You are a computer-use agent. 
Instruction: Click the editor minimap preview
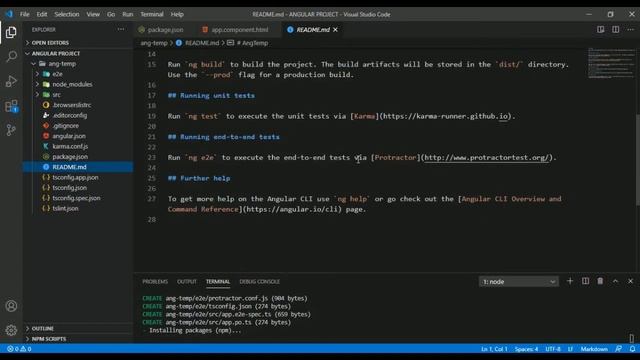pyautogui.click(x=611, y=63)
